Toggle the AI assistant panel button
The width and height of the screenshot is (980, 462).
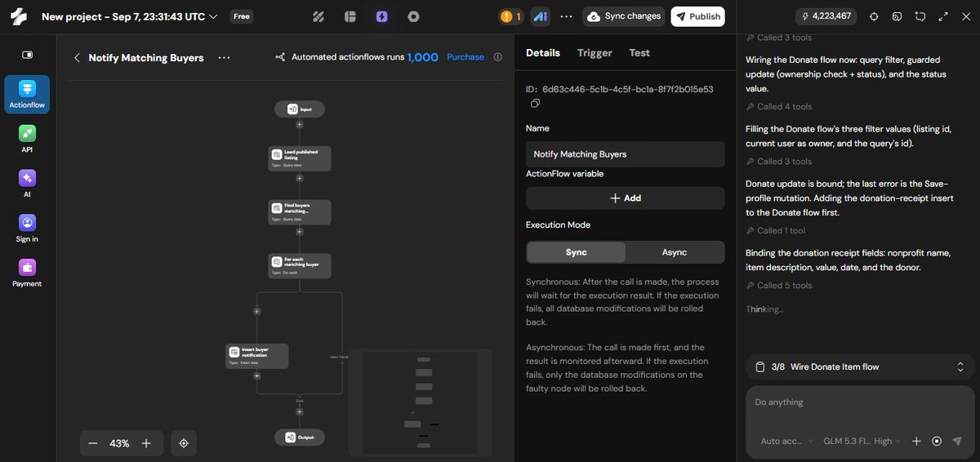pos(541,16)
